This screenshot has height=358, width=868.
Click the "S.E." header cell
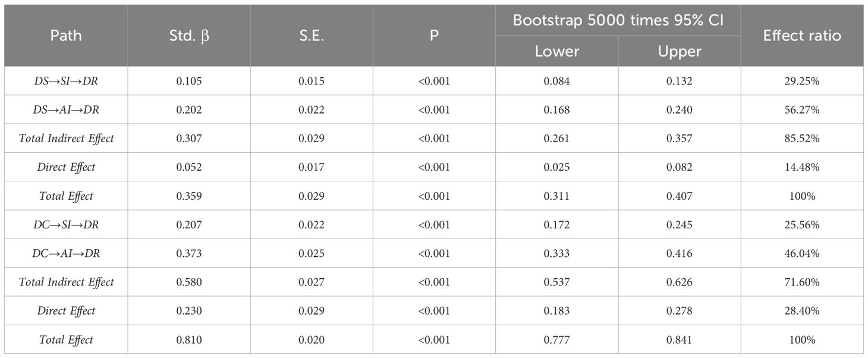point(311,35)
